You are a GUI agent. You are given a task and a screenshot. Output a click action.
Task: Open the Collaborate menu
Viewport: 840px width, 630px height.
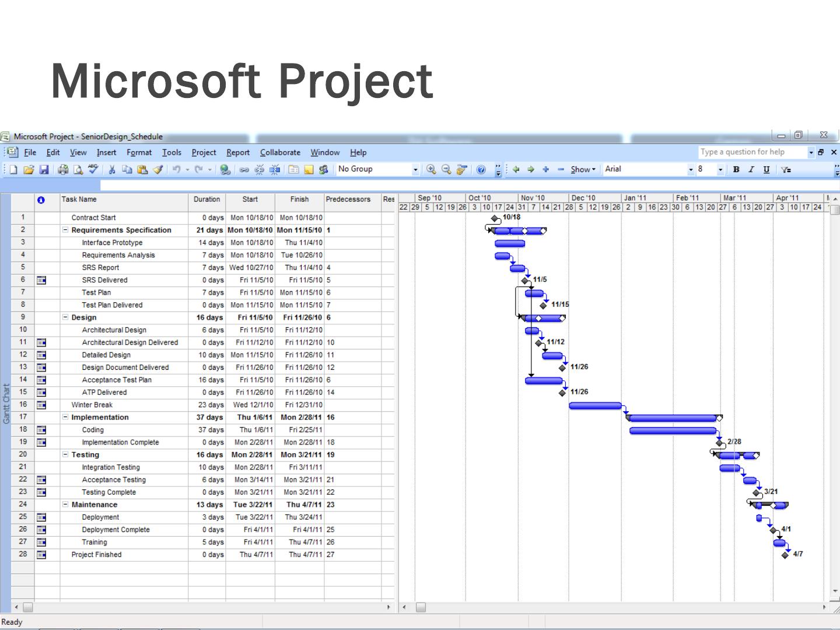pyautogui.click(x=280, y=153)
